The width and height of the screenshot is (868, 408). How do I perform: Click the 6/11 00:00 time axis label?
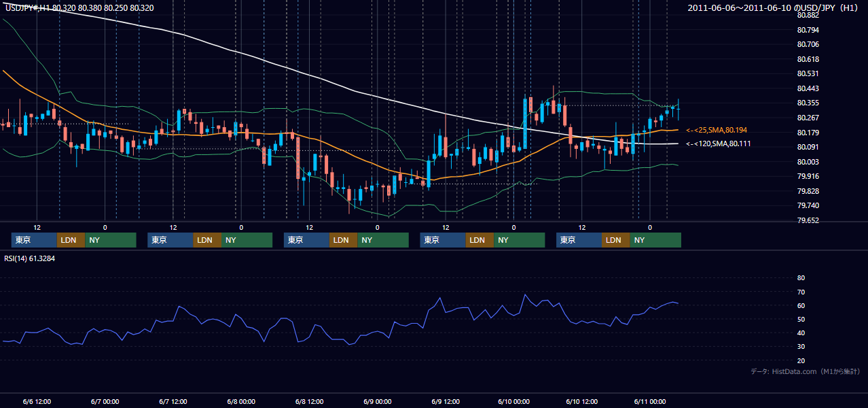point(649,401)
